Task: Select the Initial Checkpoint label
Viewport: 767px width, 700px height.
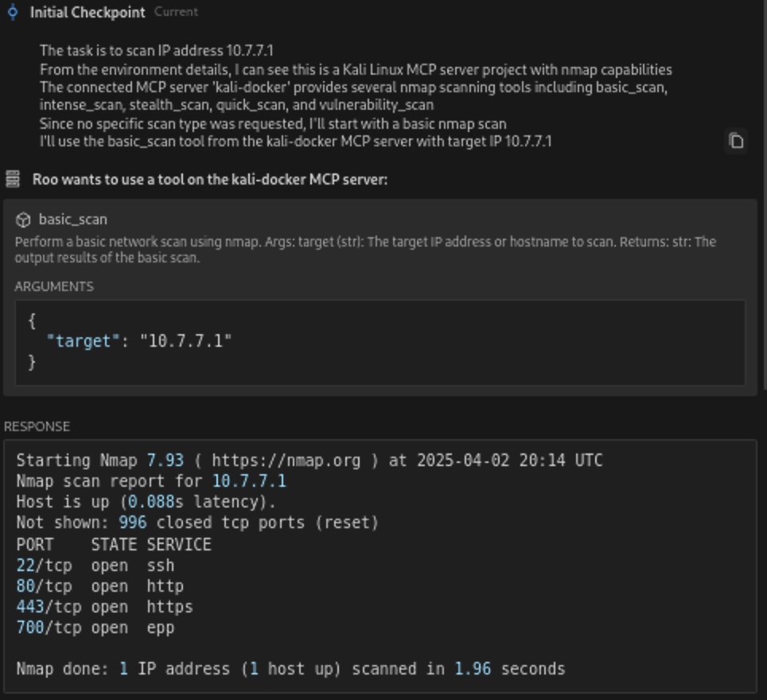Action: (x=88, y=12)
